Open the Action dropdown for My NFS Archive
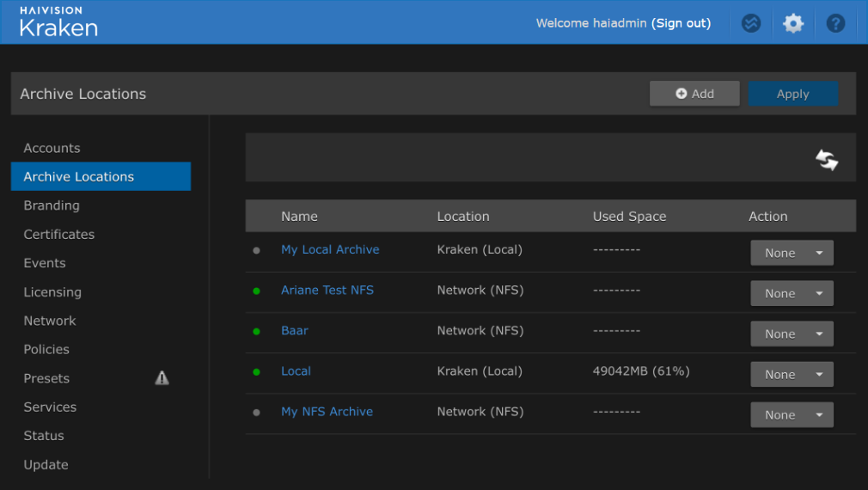The width and height of the screenshot is (868, 490). (792, 414)
